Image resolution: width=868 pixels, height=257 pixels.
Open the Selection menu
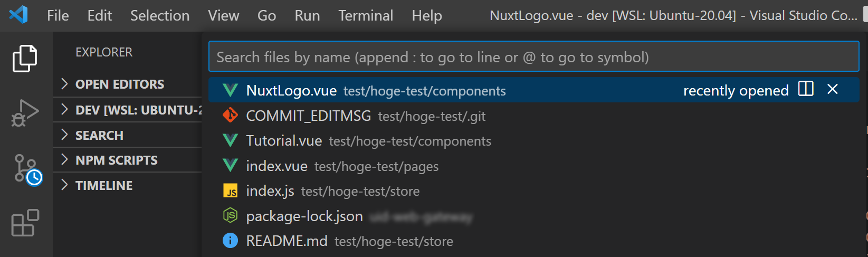coord(160,16)
